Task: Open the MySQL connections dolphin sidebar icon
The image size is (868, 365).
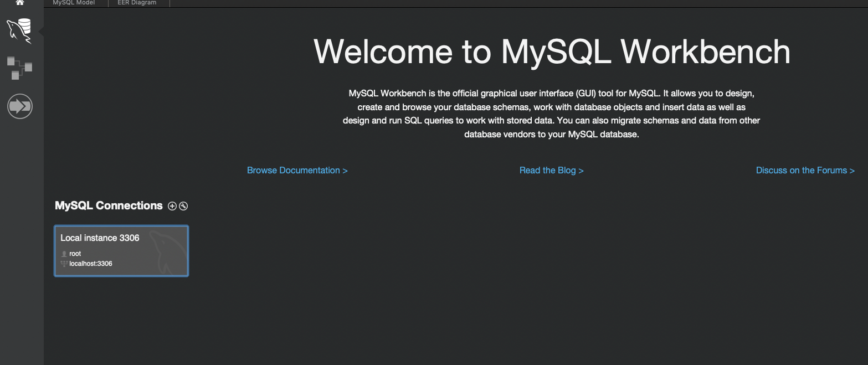Action: pyautogui.click(x=19, y=31)
